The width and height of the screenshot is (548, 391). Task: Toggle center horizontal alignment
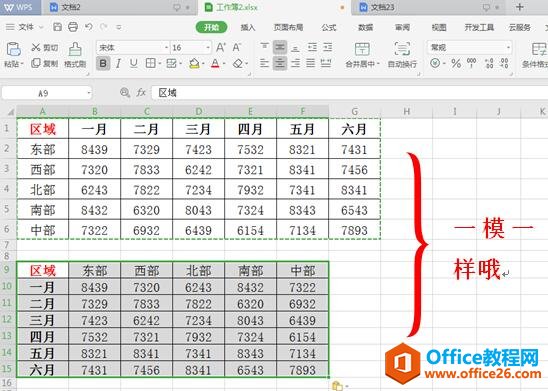pos(280,63)
